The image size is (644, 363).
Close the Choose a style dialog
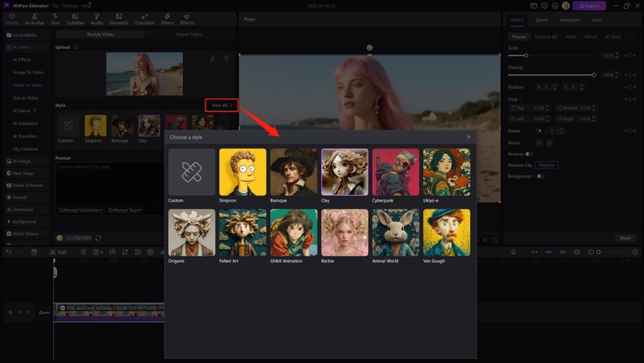click(468, 137)
